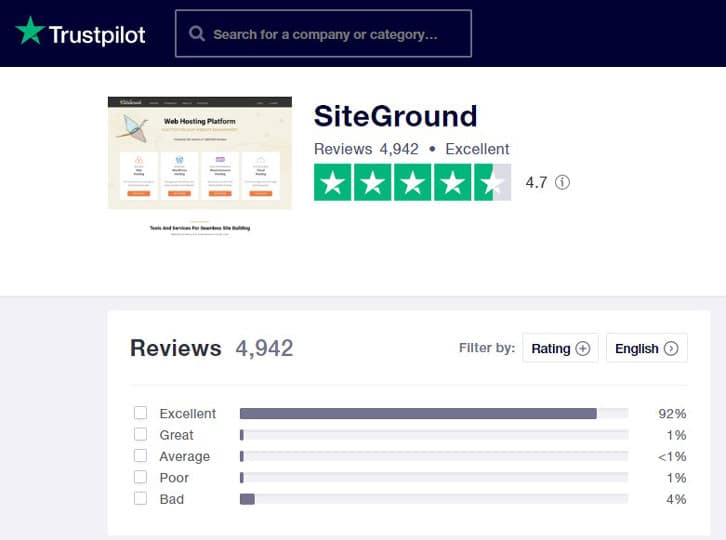Click the 'Filter by:' label
726x540 pixels.
pos(487,348)
